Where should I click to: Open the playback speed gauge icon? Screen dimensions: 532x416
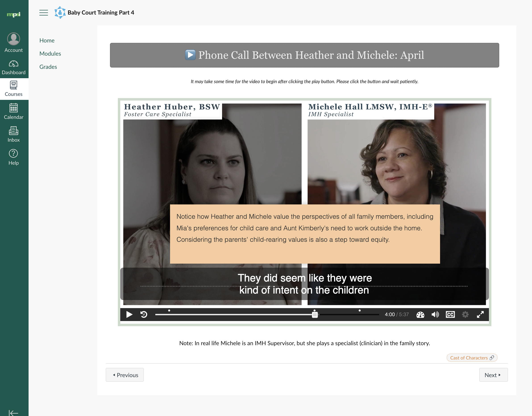[420, 315]
